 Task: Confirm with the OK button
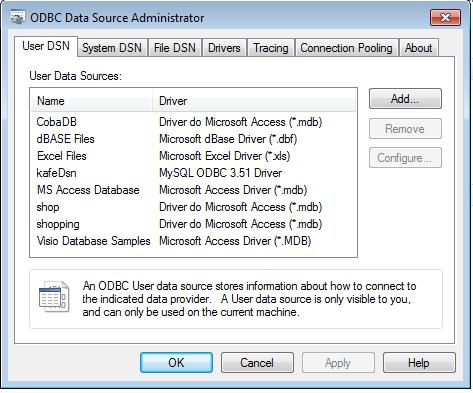click(x=176, y=363)
